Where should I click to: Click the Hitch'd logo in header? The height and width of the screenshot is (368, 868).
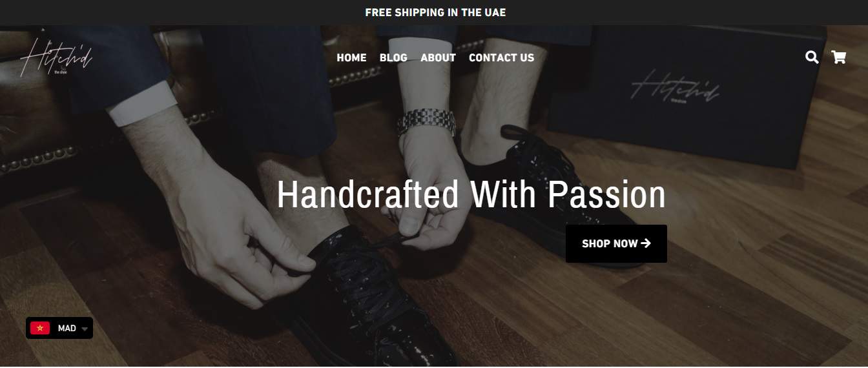57,57
